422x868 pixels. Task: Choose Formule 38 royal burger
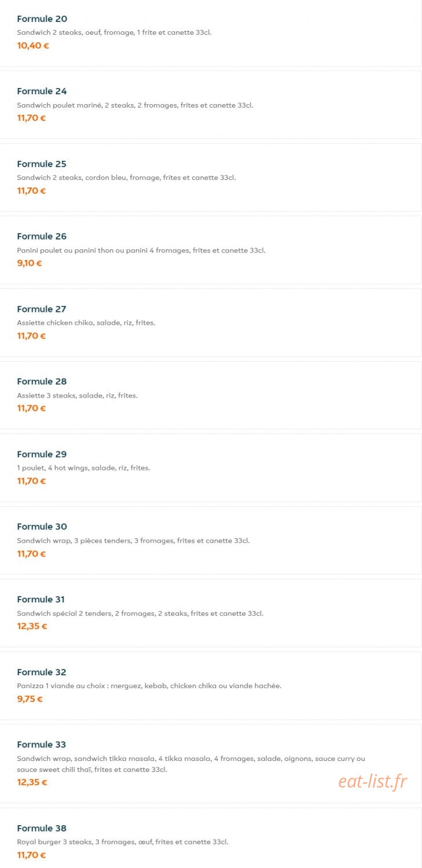tap(211, 838)
